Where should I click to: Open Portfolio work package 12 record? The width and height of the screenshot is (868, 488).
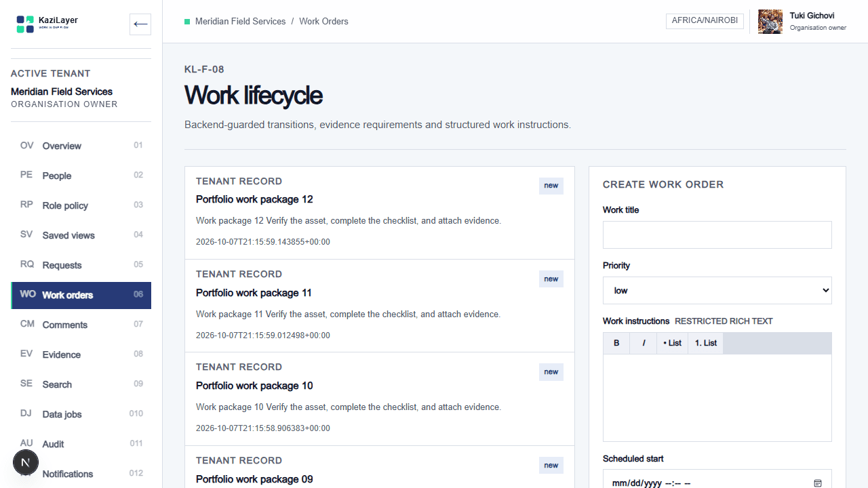click(x=380, y=213)
